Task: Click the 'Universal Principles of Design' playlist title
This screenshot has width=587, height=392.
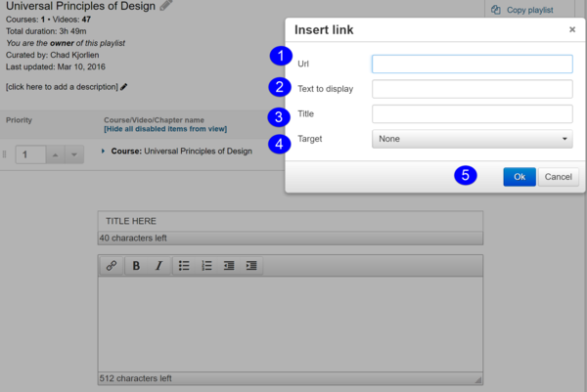Action: [x=80, y=6]
